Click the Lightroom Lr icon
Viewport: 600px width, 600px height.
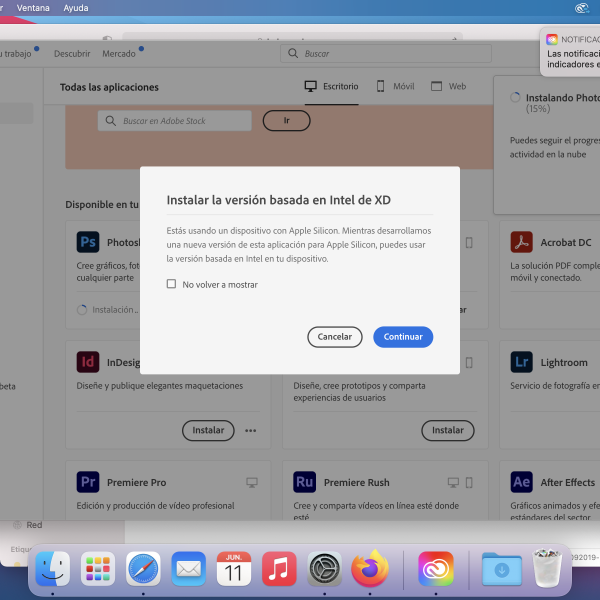point(522,362)
